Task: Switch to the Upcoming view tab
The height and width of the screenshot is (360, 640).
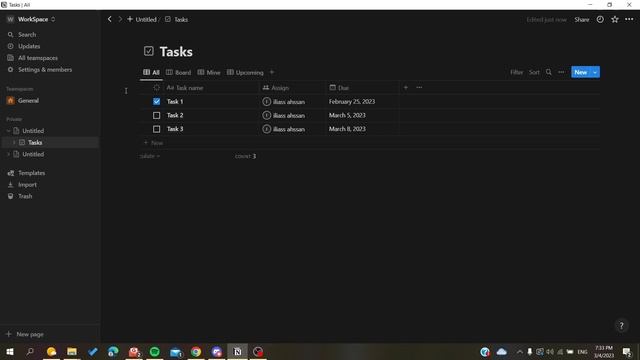Action: click(245, 72)
